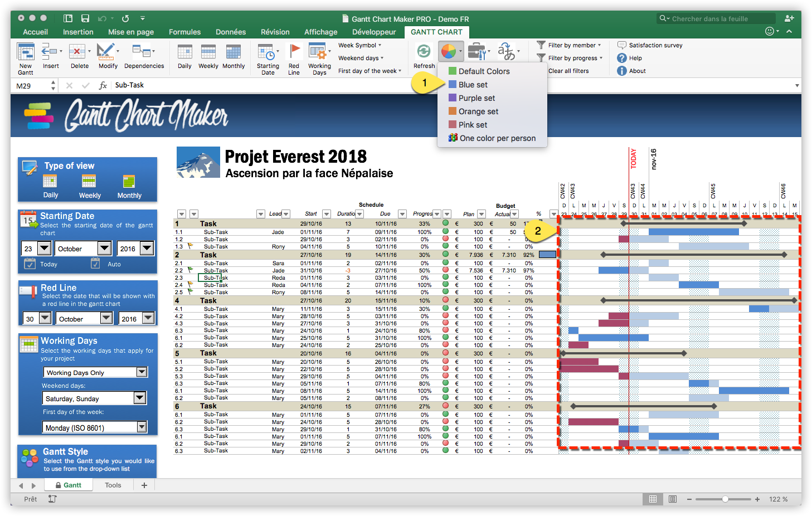812x516 pixels.
Task: Select the Tools sheet tab
Action: coord(113,485)
